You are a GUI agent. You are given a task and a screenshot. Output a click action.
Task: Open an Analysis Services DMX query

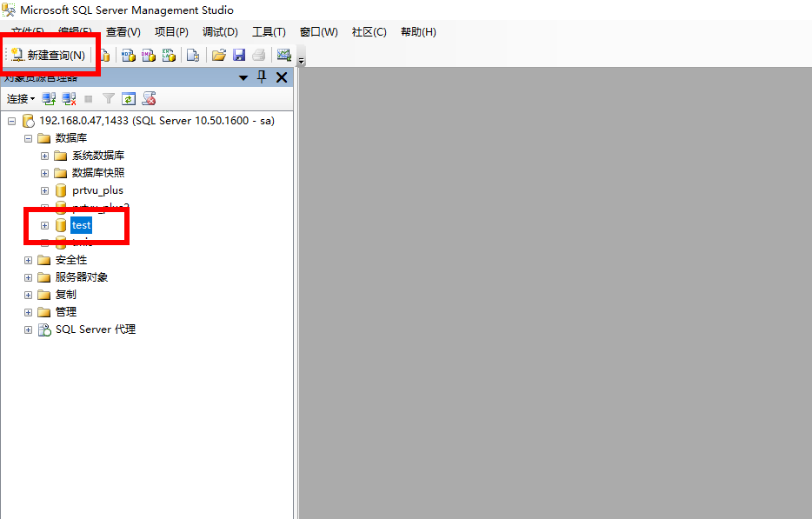click(149, 55)
